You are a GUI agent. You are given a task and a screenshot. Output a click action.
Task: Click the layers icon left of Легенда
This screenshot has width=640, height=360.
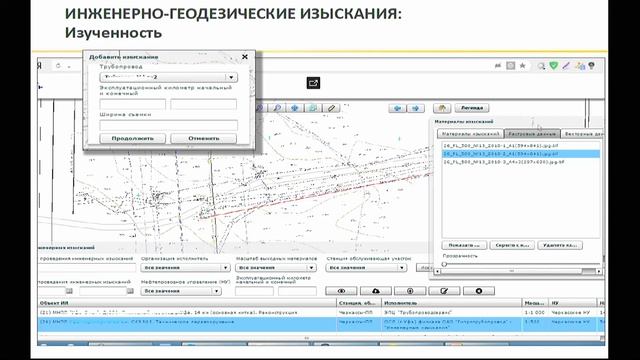coord(442,108)
